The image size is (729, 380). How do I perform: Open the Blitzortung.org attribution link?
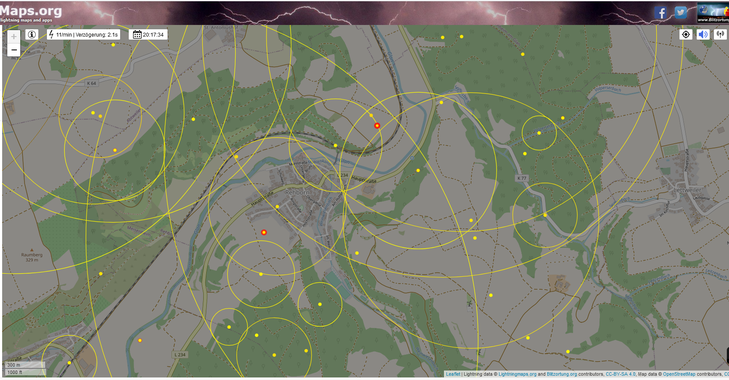click(562, 374)
